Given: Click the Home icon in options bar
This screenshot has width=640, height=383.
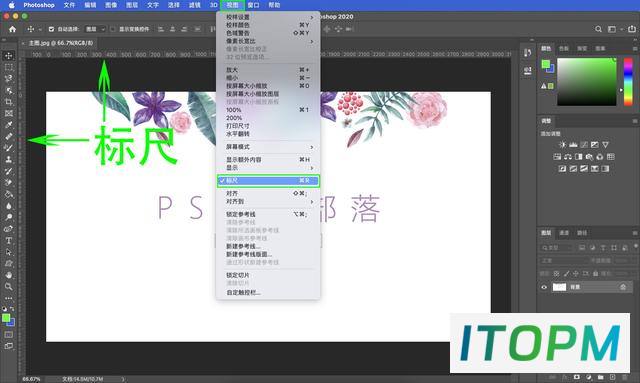Looking at the screenshot, I should click(x=13, y=29).
